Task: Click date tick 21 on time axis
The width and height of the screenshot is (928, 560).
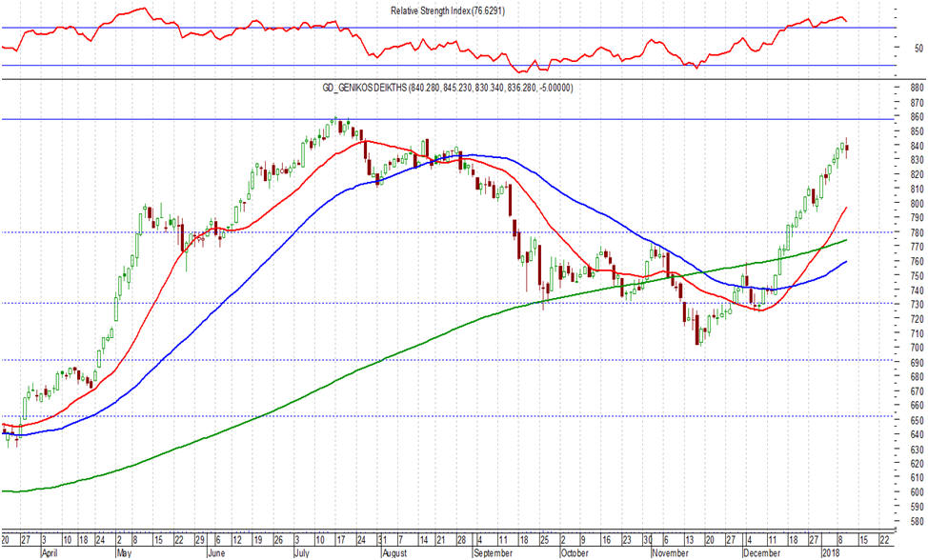Action: (x=440, y=540)
